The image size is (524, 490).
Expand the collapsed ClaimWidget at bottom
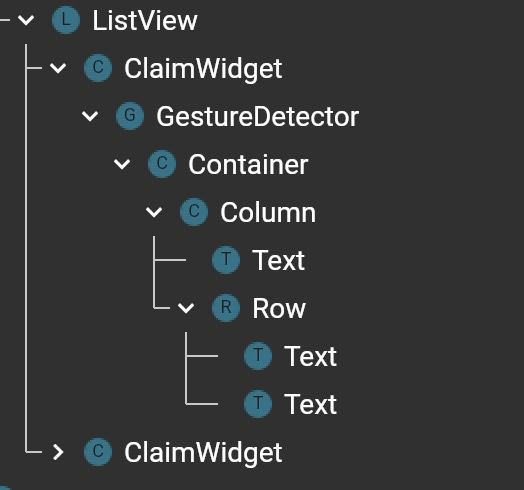click(58, 452)
